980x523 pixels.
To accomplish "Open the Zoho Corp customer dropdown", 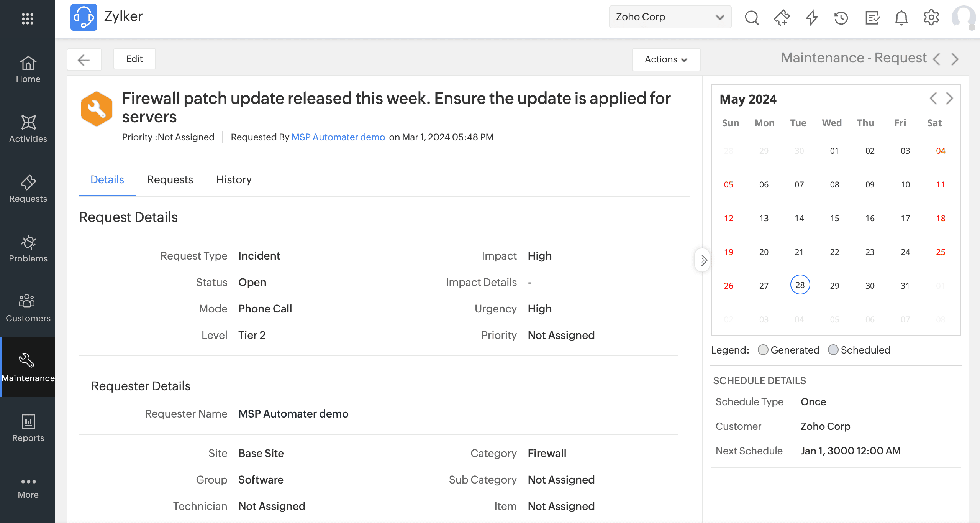I will point(670,17).
